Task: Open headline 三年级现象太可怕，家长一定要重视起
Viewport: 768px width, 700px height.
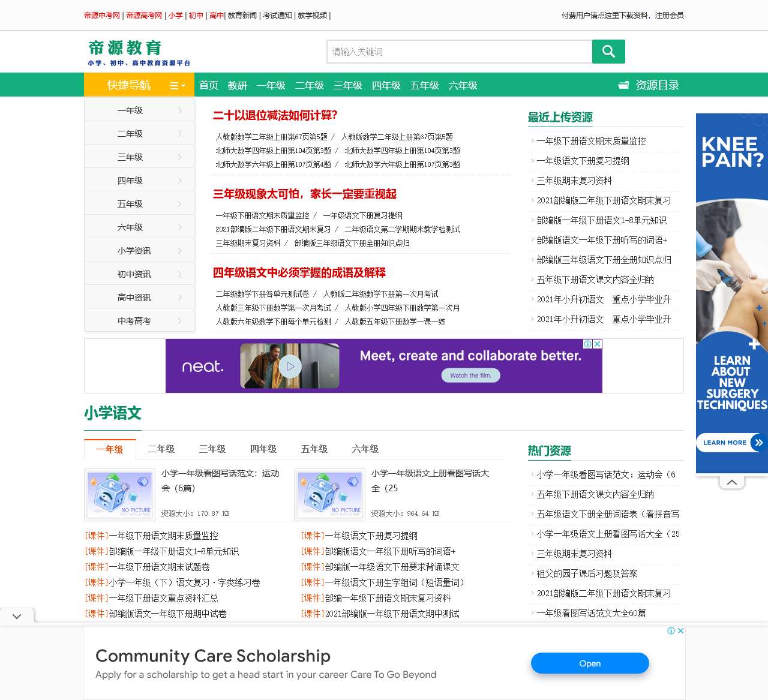Action: pyautogui.click(x=305, y=194)
